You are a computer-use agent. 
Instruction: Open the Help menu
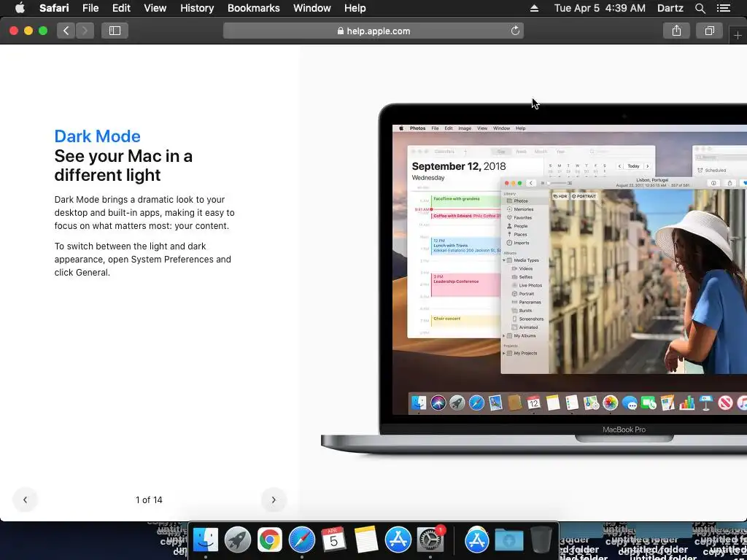(x=355, y=8)
